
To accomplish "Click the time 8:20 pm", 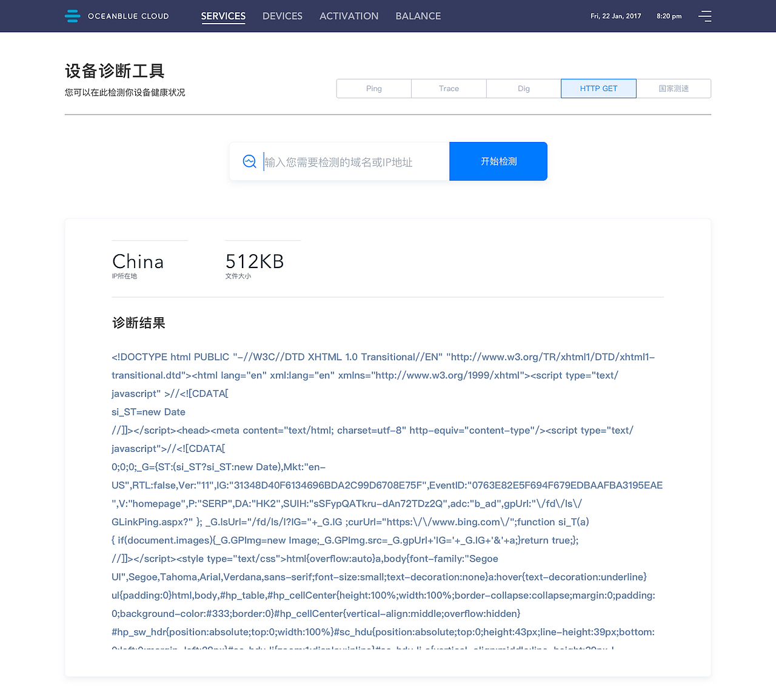I will tap(669, 16).
